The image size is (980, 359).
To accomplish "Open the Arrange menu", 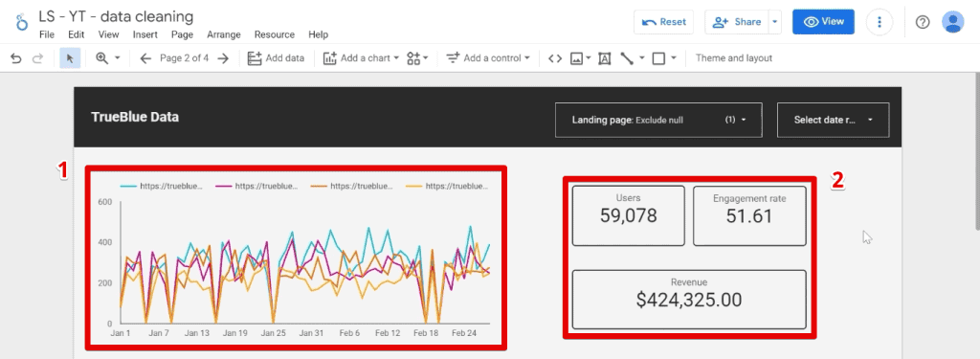I will 224,35.
